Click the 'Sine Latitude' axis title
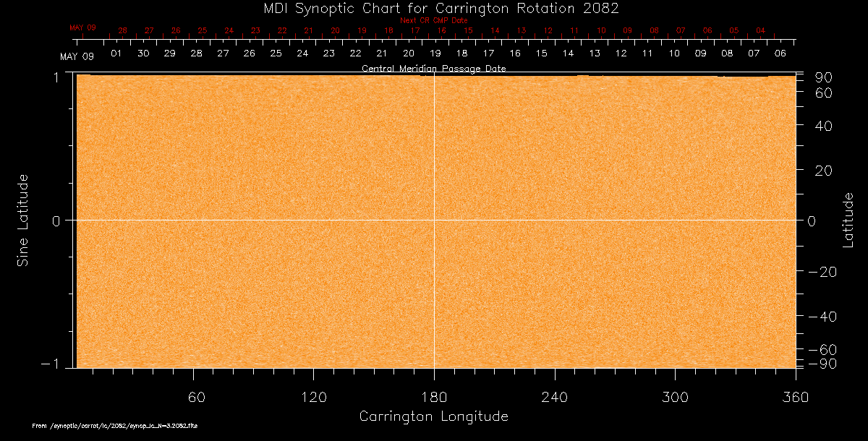Image resolution: width=868 pixels, height=441 pixels. coord(23,220)
